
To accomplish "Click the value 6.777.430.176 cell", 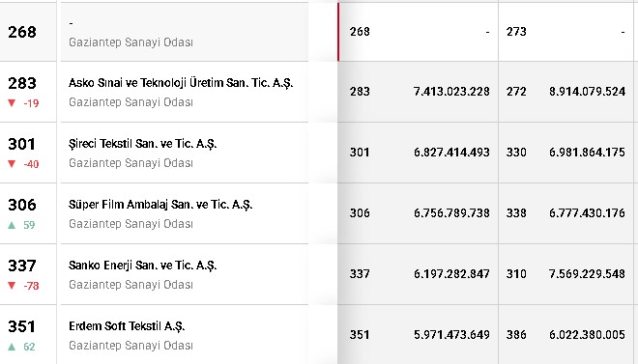I will click(587, 212).
